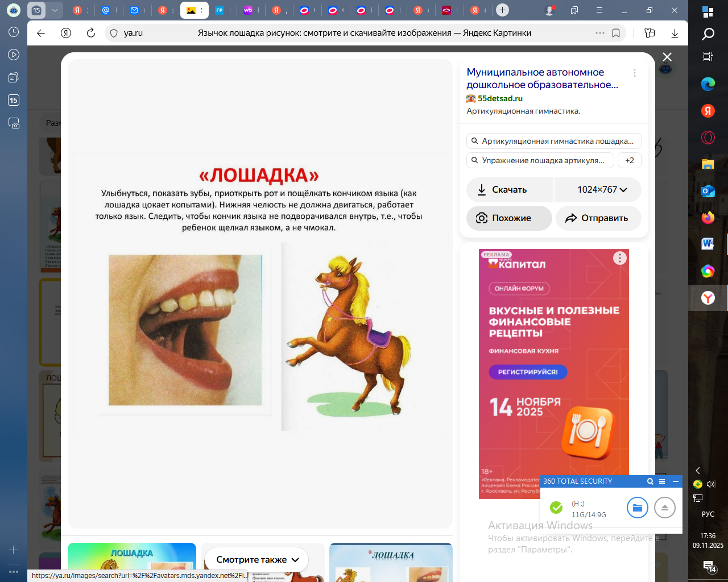Viewport: 728px width, 582px height.
Task: Click the page reload icon
Action: point(90,33)
